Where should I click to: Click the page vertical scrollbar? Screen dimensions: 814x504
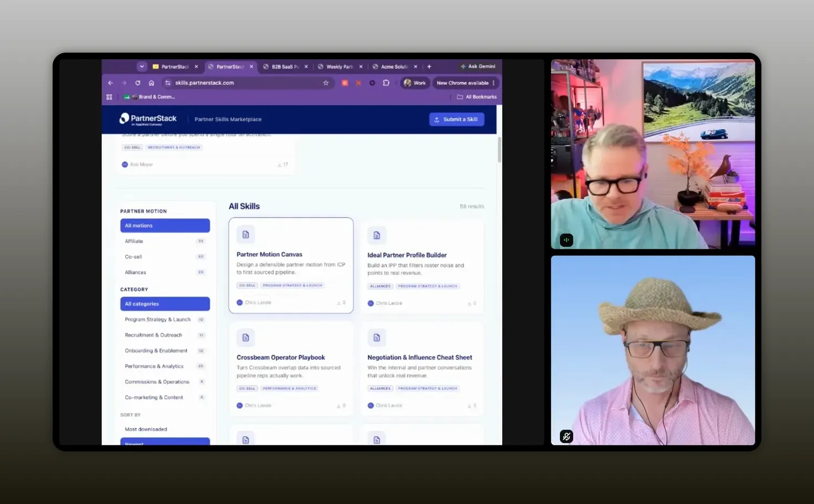pos(499,150)
